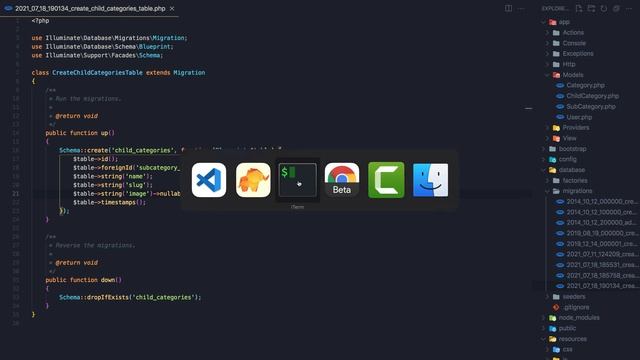The height and width of the screenshot is (360, 640).
Task: Select Visual Studio Code in app switcher
Action: click(x=209, y=180)
